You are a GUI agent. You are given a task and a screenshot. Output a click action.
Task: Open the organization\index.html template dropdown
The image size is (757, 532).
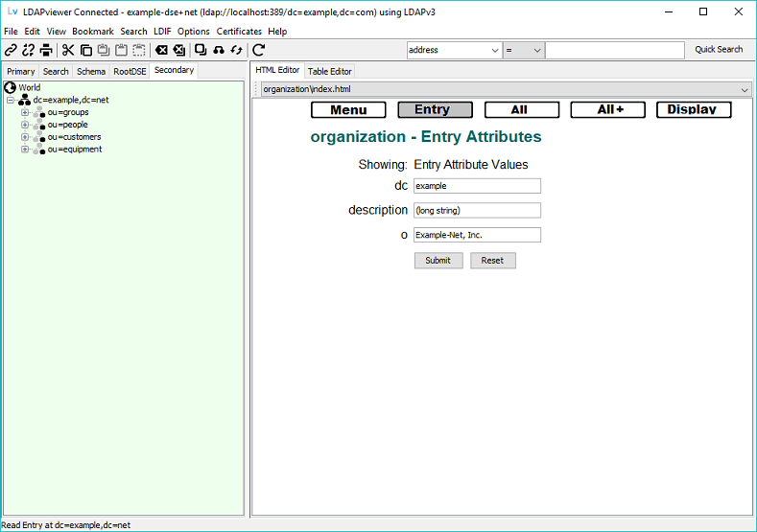pyautogui.click(x=745, y=89)
